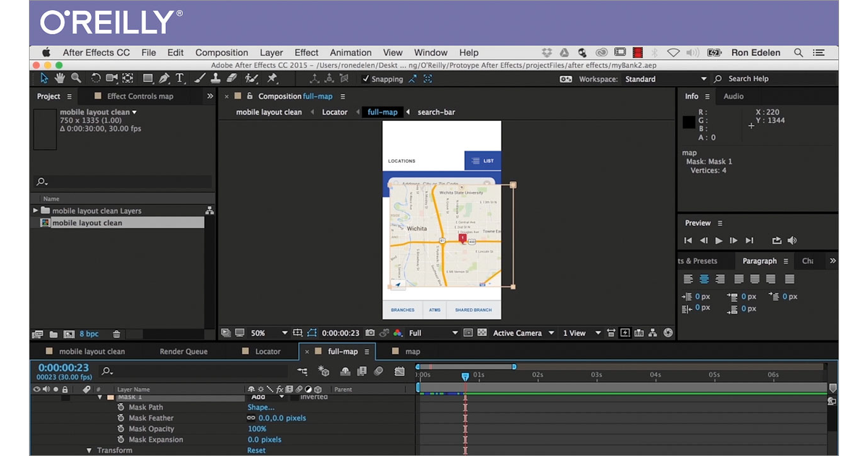Toggle the Snapping checkbox
The height and width of the screenshot is (456, 868).
coord(366,79)
